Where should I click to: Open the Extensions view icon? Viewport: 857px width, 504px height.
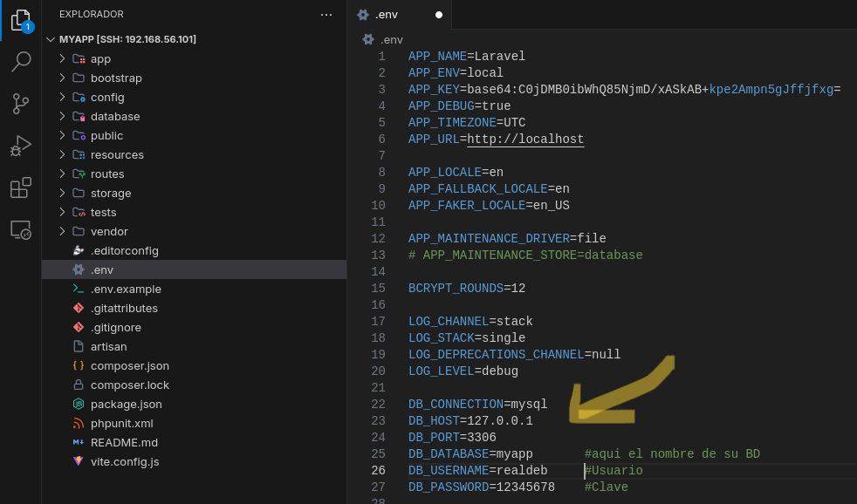[x=21, y=187]
